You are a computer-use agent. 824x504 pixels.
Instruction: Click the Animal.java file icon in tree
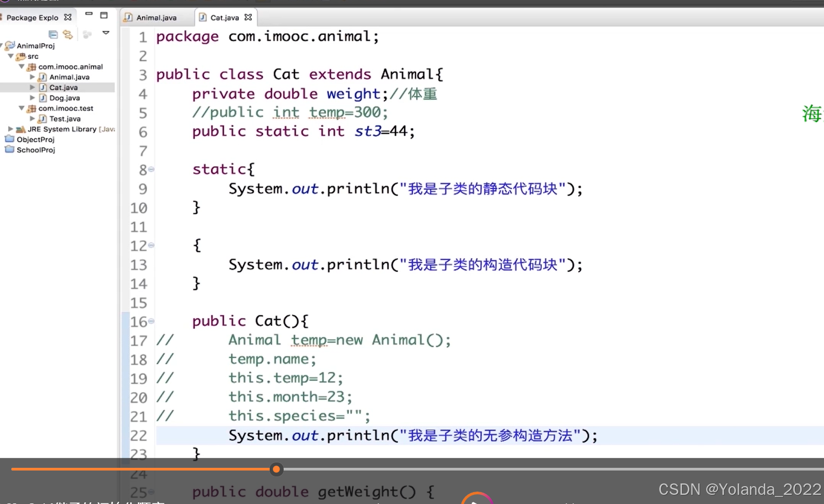click(x=42, y=77)
